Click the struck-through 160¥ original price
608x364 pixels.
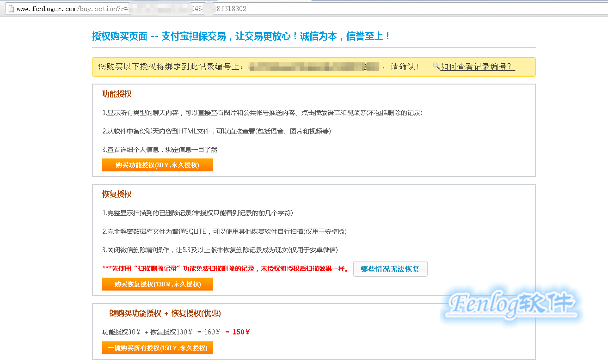click(x=208, y=332)
